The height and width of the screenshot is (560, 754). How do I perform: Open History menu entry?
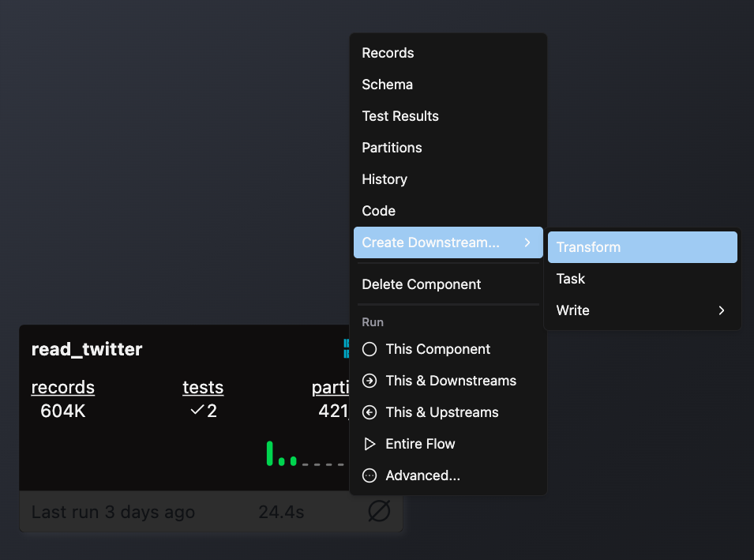[448, 179]
